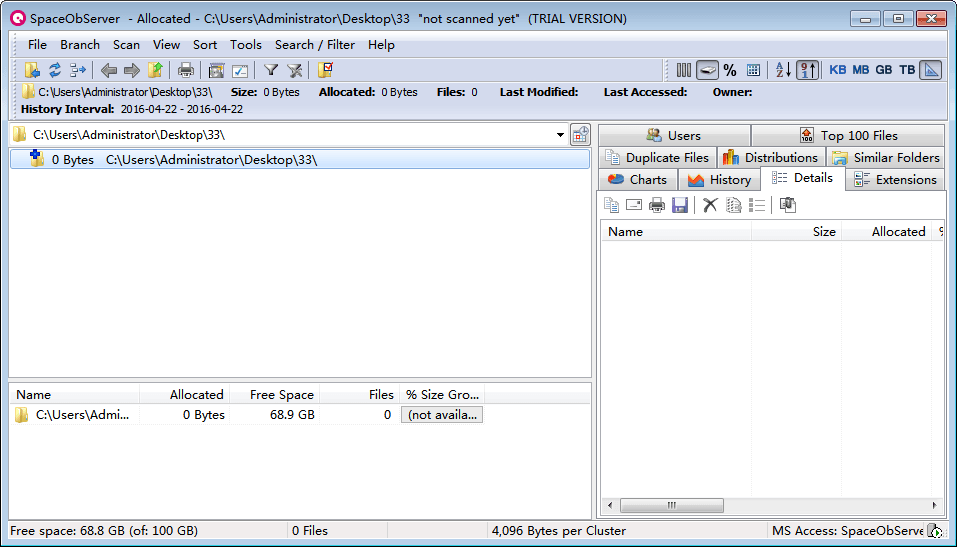Sort drive list by % Size Gro... column
Image resolution: width=957 pixels, height=547 pixels.
click(442, 394)
